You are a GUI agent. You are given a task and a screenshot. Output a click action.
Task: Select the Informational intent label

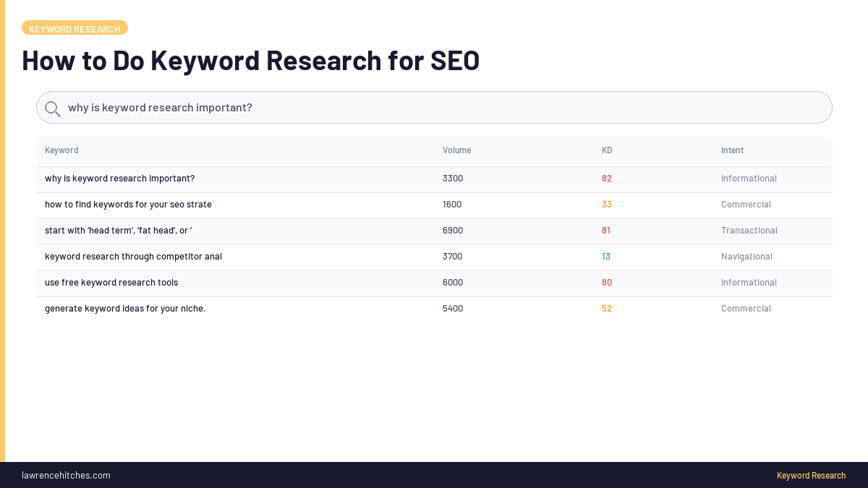[749, 178]
